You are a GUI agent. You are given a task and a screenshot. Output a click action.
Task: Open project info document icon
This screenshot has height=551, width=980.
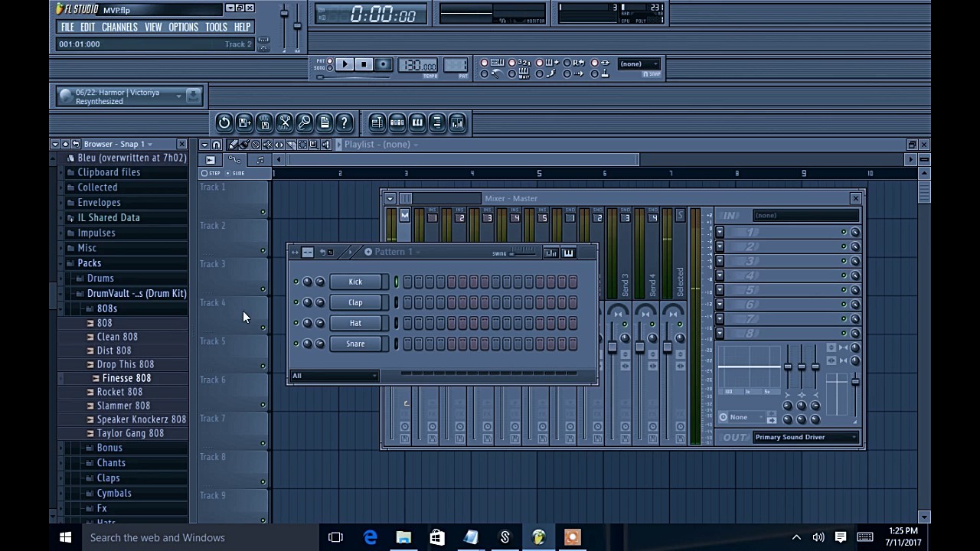coord(324,122)
